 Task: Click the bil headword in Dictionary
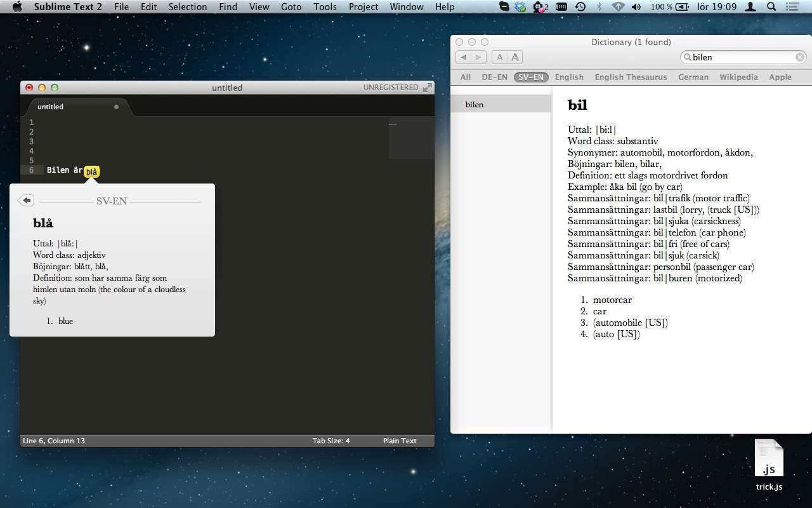(x=577, y=105)
